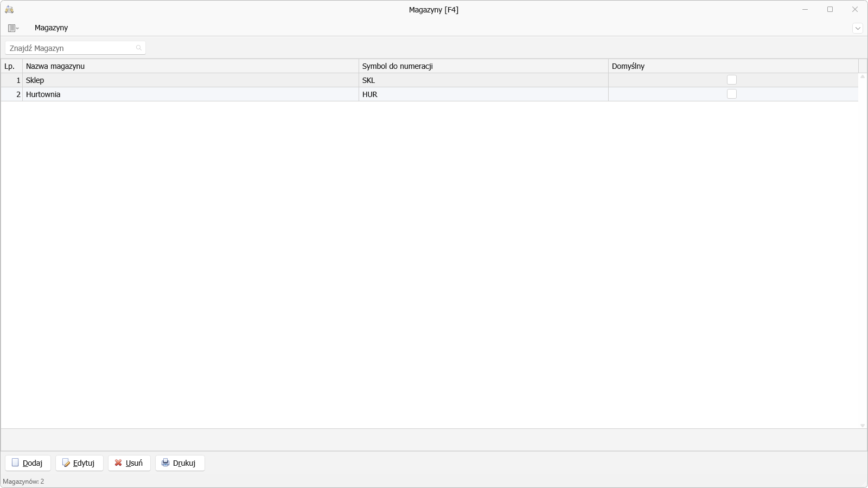Click the red X icon on Usuń
Viewport: 868px width, 488px height.
118,463
